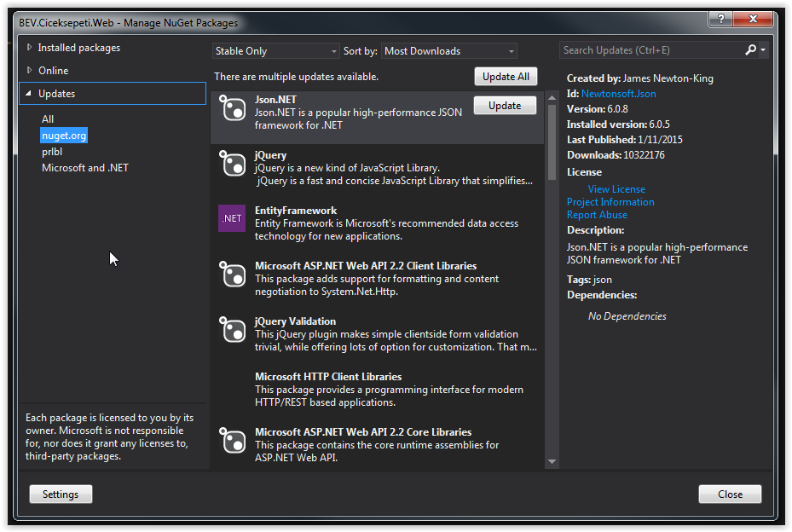Select Microsoft ASP.NET Web API 2.2 Core Libraries
Viewport: 792px width, 532px height.
pyautogui.click(x=363, y=432)
